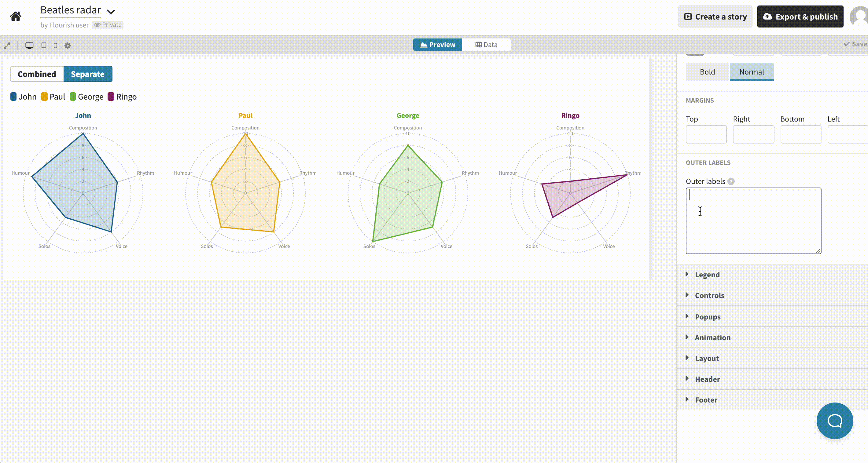Select the Separate view toggle
The width and height of the screenshot is (868, 463).
(88, 74)
